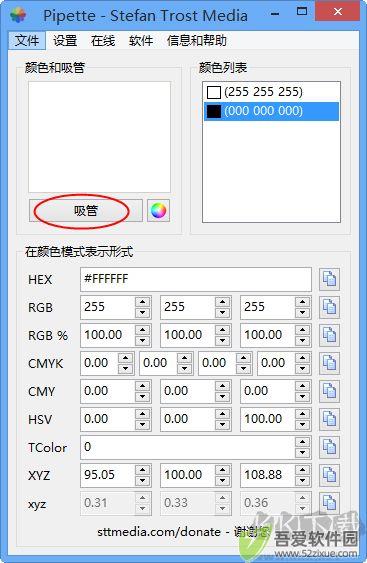
Task: Close the Pipette window
Action: 338,12
